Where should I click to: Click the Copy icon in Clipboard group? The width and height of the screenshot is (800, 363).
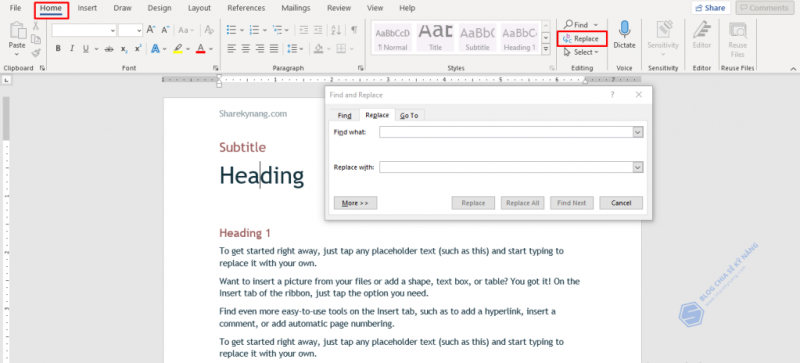pos(36,39)
